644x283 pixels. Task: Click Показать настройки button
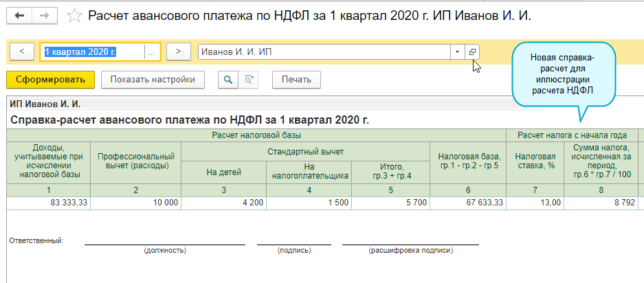[153, 80]
